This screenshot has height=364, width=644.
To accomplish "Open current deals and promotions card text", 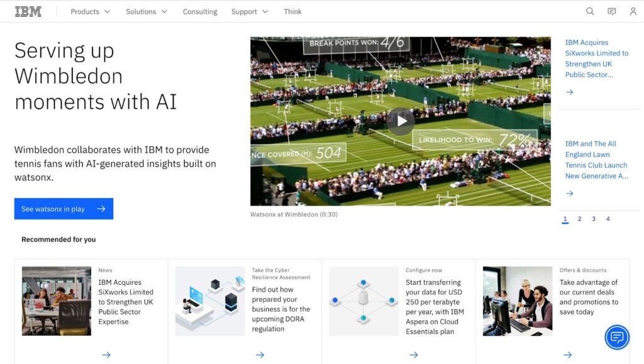I will point(589,297).
